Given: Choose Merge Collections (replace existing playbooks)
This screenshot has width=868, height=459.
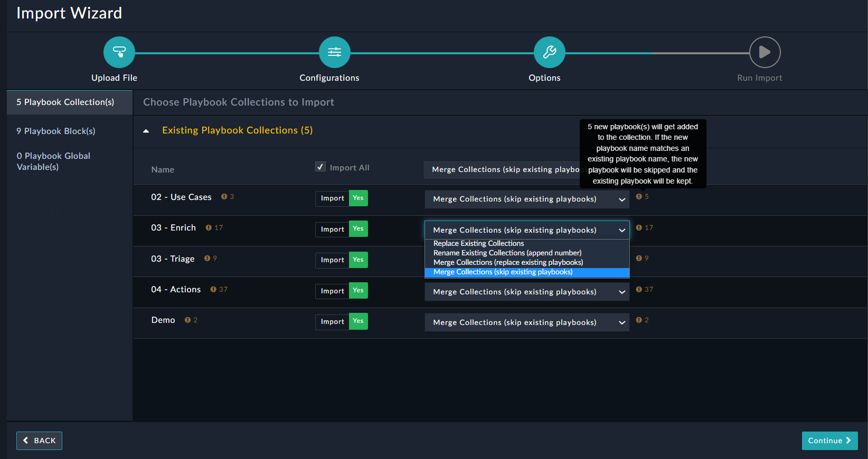Looking at the screenshot, I should click(527, 263).
